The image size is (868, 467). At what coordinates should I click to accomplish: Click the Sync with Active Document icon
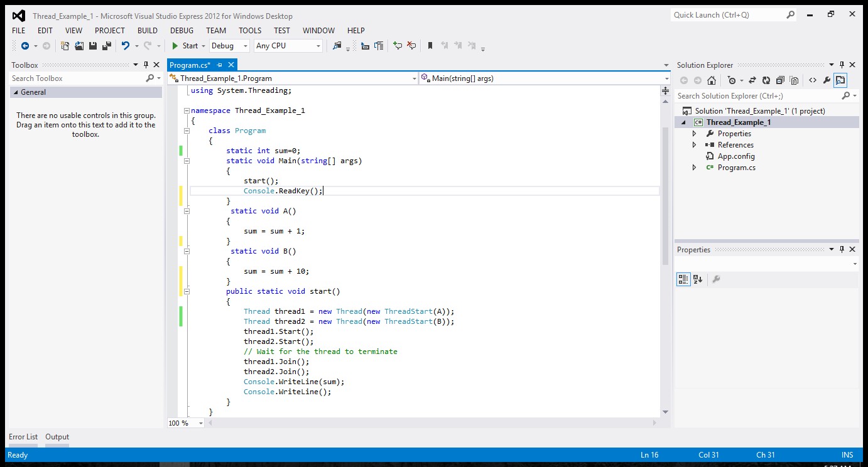point(752,80)
